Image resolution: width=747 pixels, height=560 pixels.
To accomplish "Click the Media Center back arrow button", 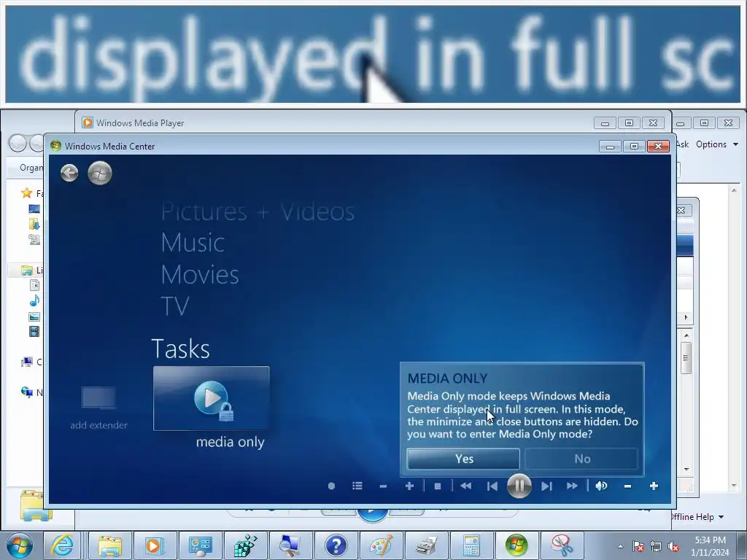I will [69, 173].
